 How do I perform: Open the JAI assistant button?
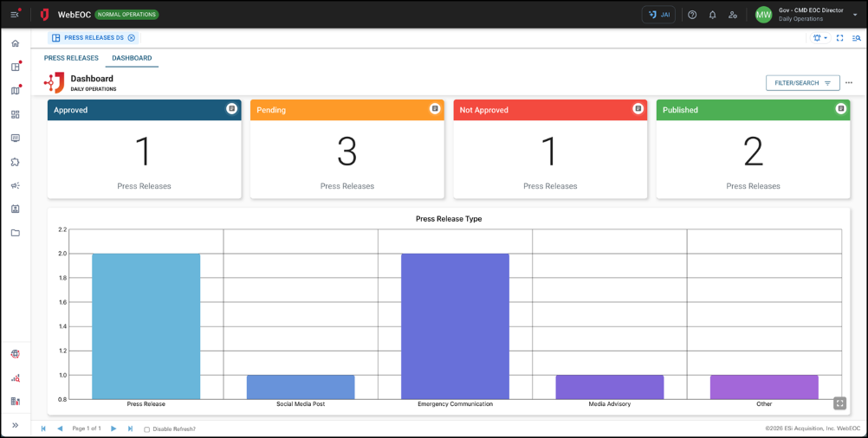658,15
